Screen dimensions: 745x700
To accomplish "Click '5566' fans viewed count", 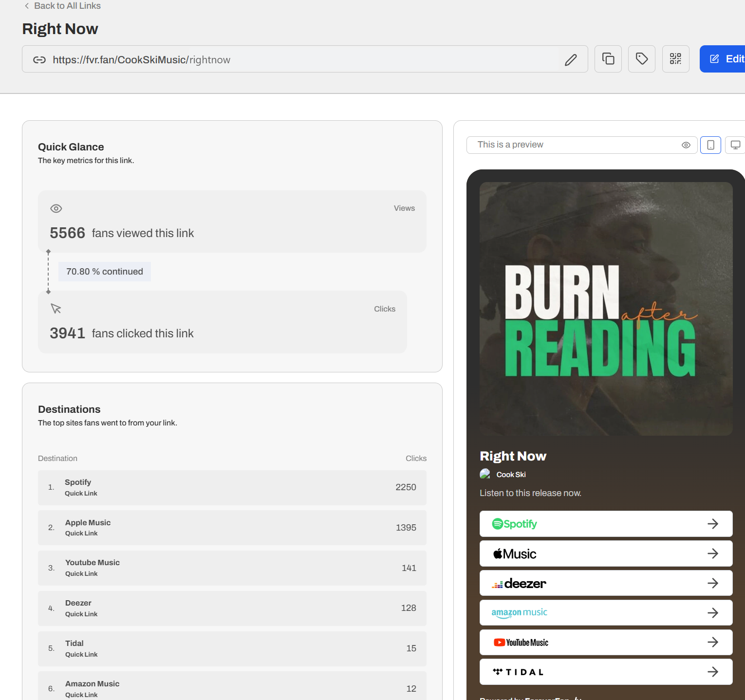I will (67, 233).
